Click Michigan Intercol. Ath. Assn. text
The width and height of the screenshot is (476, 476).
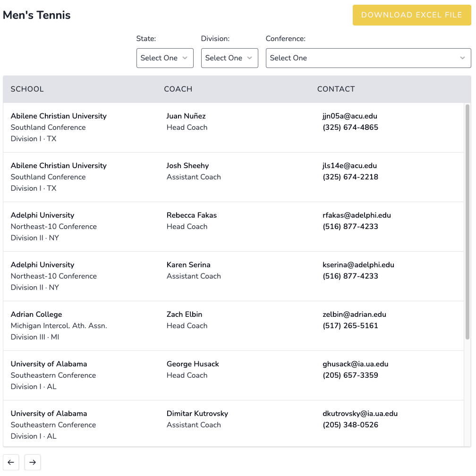59,326
